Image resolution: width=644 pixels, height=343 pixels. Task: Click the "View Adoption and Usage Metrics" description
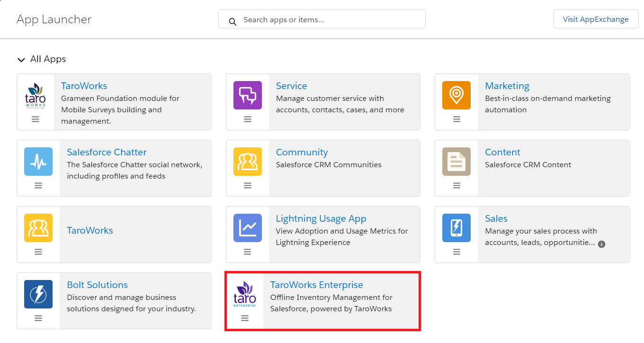click(342, 237)
